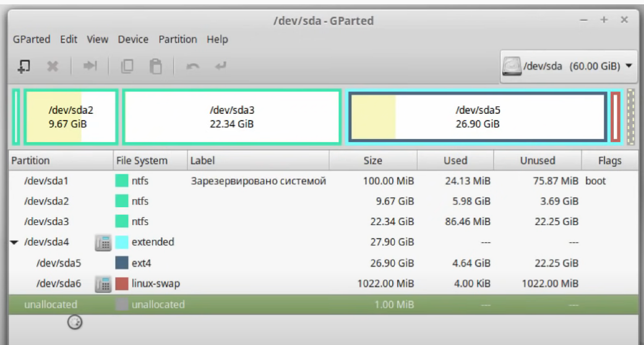Click the New partition toolbar icon
Screen dimensions: 644x345
pyautogui.click(x=24, y=66)
